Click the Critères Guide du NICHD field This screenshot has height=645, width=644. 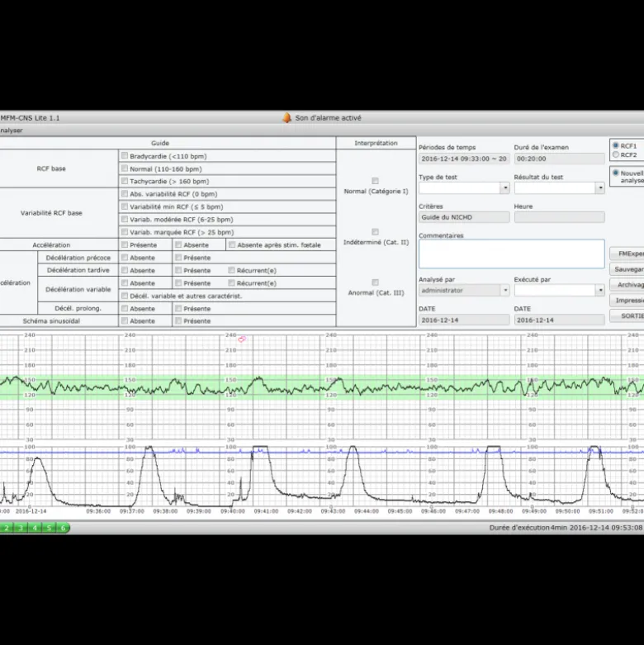point(464,217)
